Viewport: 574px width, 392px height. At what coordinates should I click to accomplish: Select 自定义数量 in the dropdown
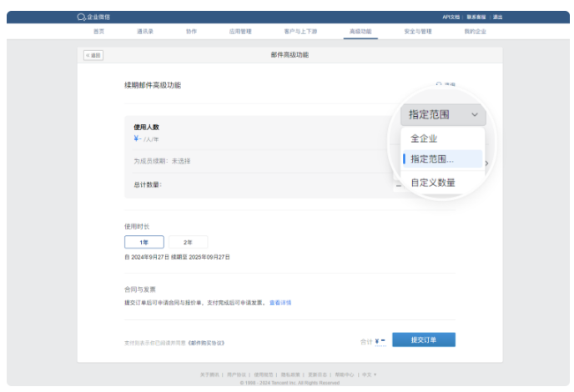coord(432,182)
